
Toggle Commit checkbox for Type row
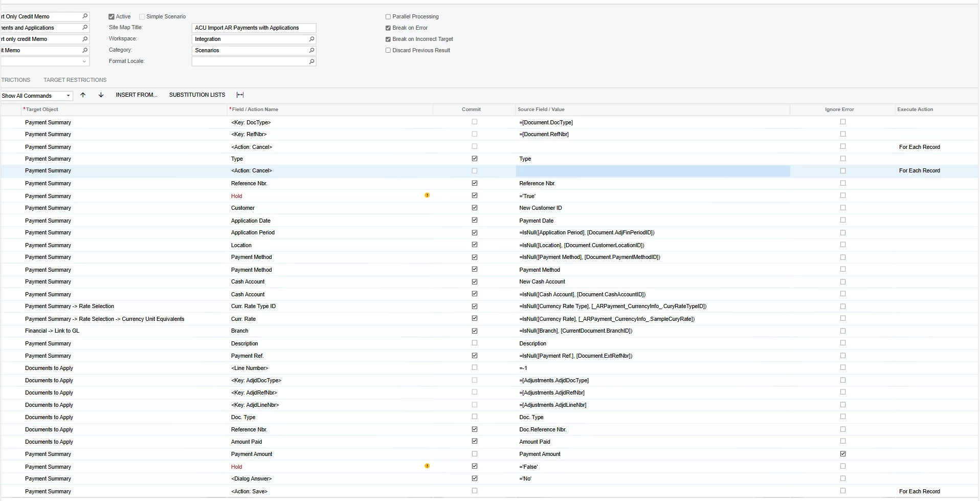[x=475, y=159]
